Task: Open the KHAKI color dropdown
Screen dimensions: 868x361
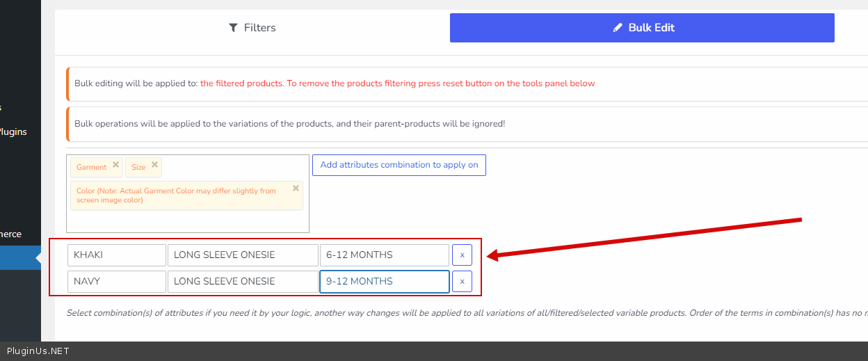Action: point(117,255)
